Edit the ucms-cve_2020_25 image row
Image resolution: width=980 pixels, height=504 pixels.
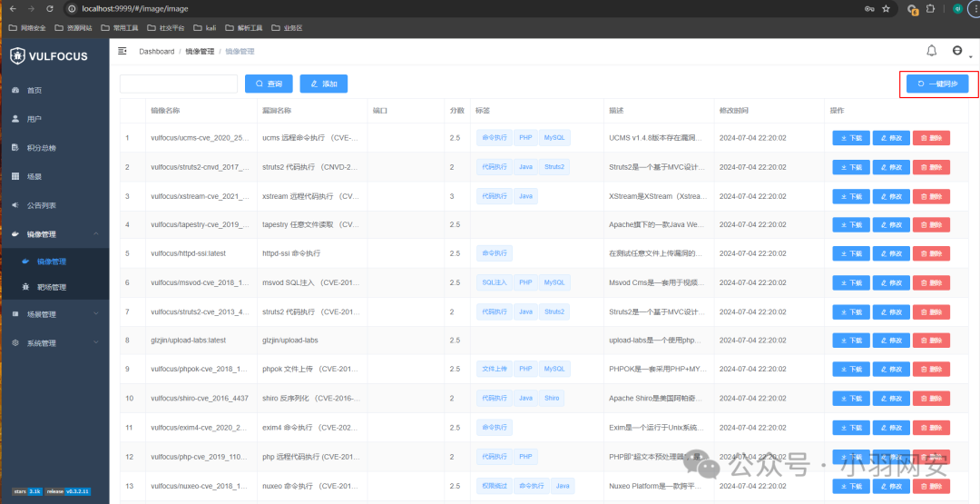click(891, 138)
